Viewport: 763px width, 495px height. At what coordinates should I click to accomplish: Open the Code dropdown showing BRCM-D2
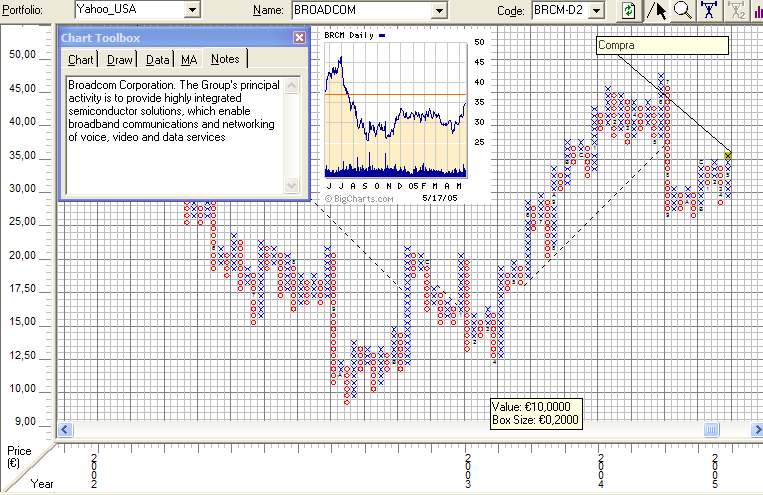(x=597, y=10)
